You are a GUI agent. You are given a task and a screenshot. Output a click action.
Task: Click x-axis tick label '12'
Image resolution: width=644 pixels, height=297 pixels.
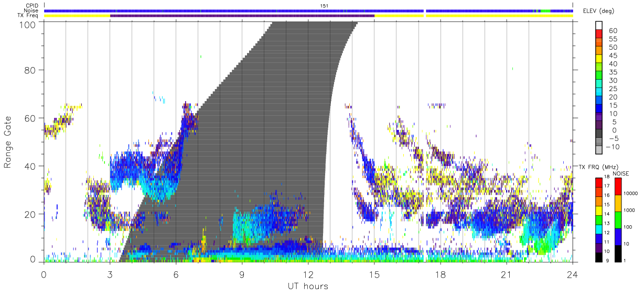click(x=308, y=275)
